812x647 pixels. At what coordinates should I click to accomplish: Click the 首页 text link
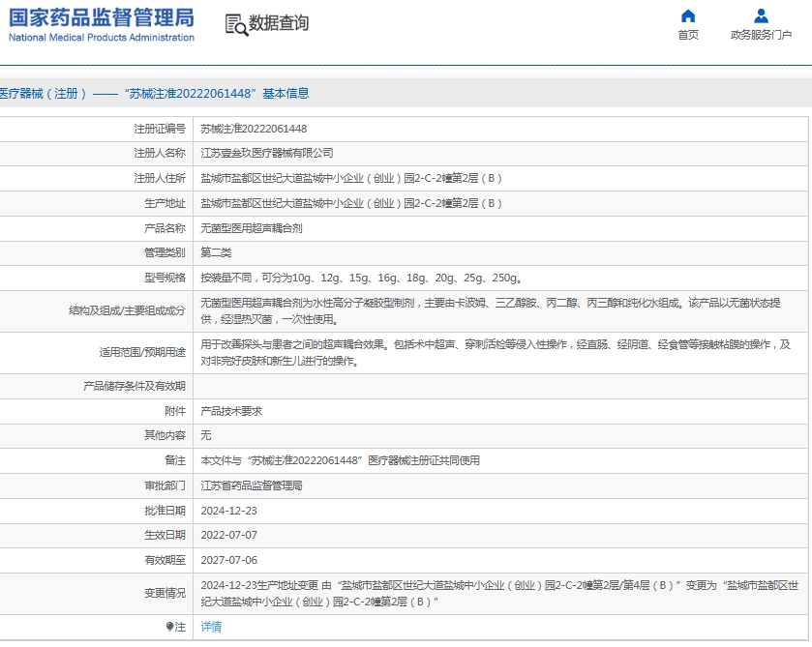coord(688,35)
